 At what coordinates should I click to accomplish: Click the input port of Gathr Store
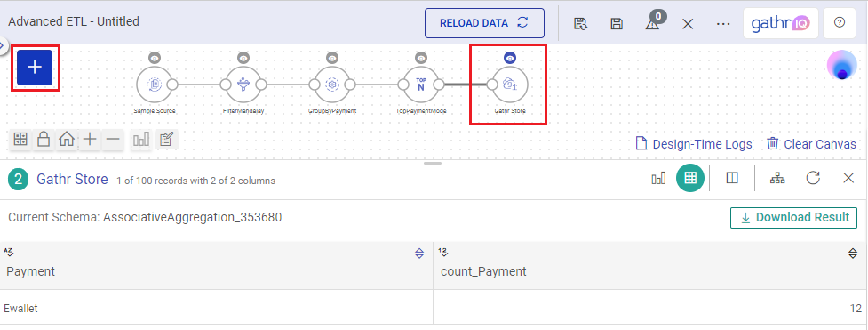pos(491,85)
